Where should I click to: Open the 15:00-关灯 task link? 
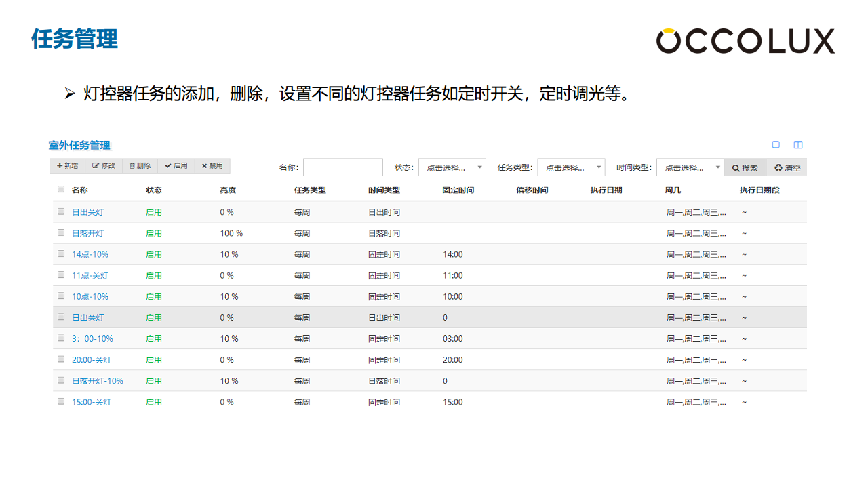92,401
